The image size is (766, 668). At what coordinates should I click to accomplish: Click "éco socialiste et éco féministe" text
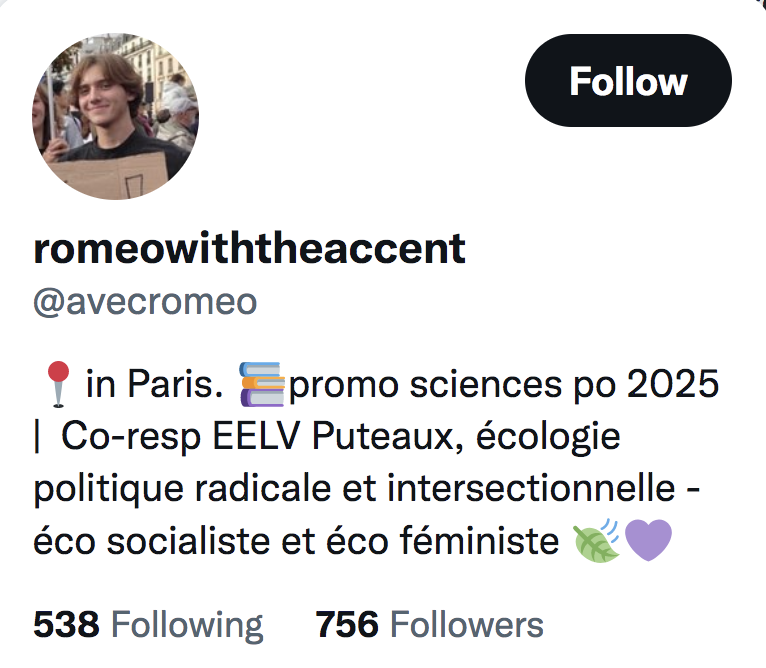[x=296, y=541]
